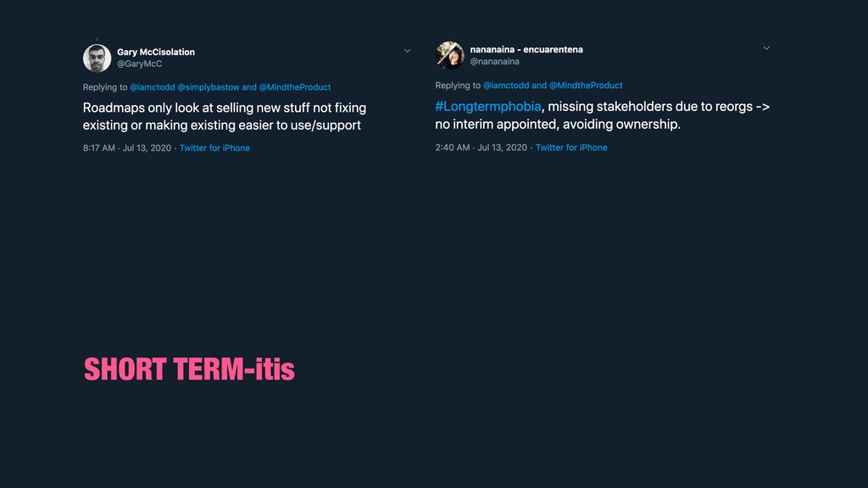Click the Gary McCisolation display name

click(156, 52)
